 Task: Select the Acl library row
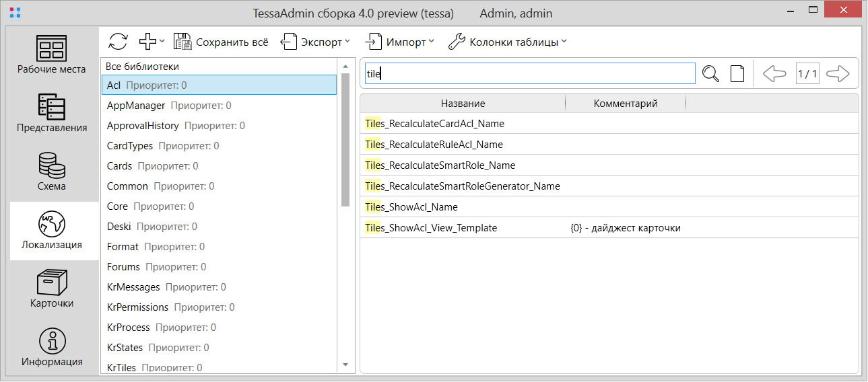pos(219,85)
